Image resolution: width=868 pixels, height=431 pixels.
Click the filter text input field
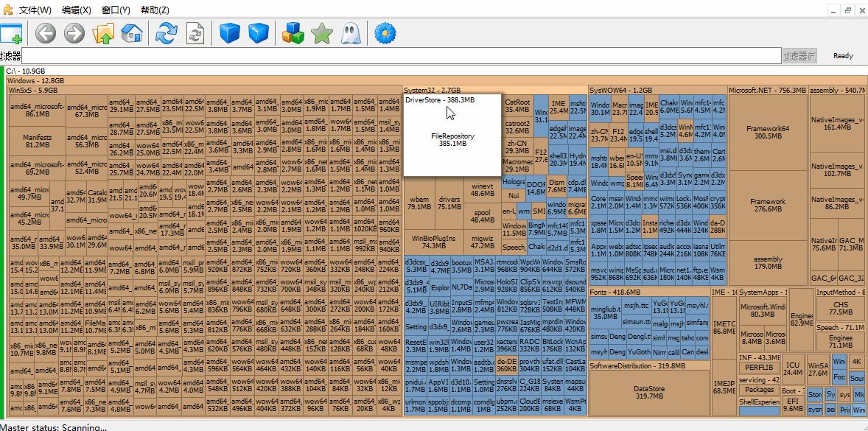click(x=401, y=56)
